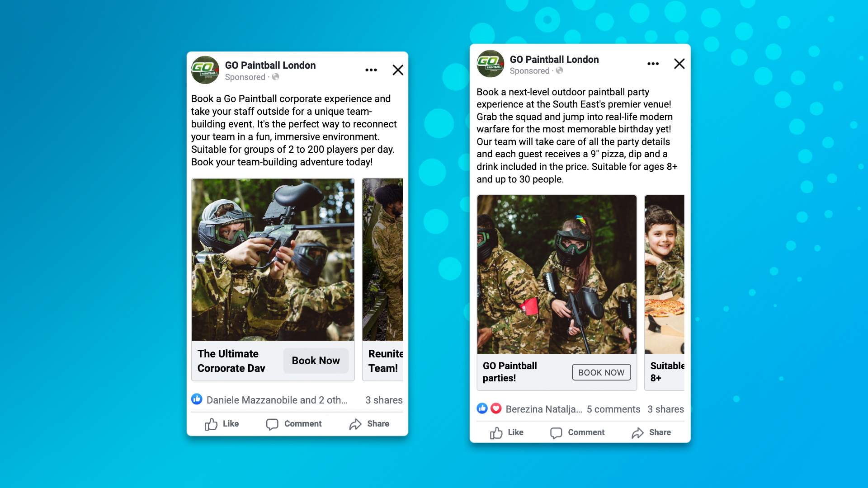The width and height of the screenshot is (868, 488).
Task: Comment on the paintball party post
Action: point(577,432)
